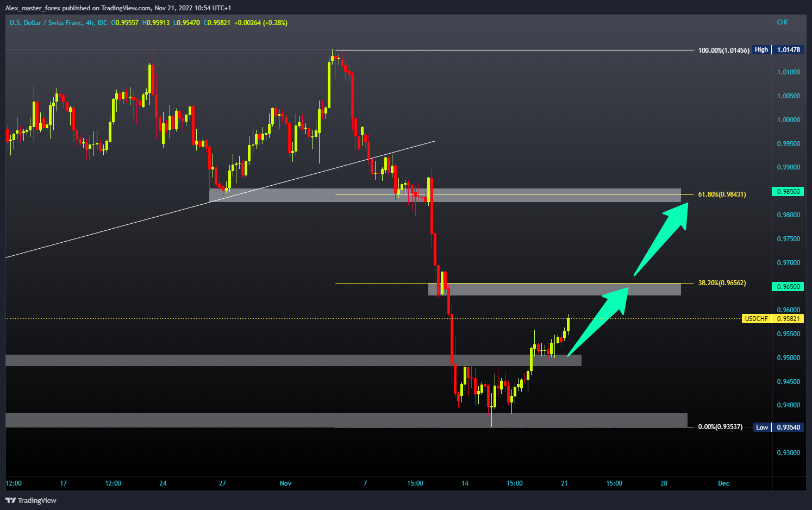
Task: Click the High label 1.01478
Action: pyautogui.click(x=779, y=49)
